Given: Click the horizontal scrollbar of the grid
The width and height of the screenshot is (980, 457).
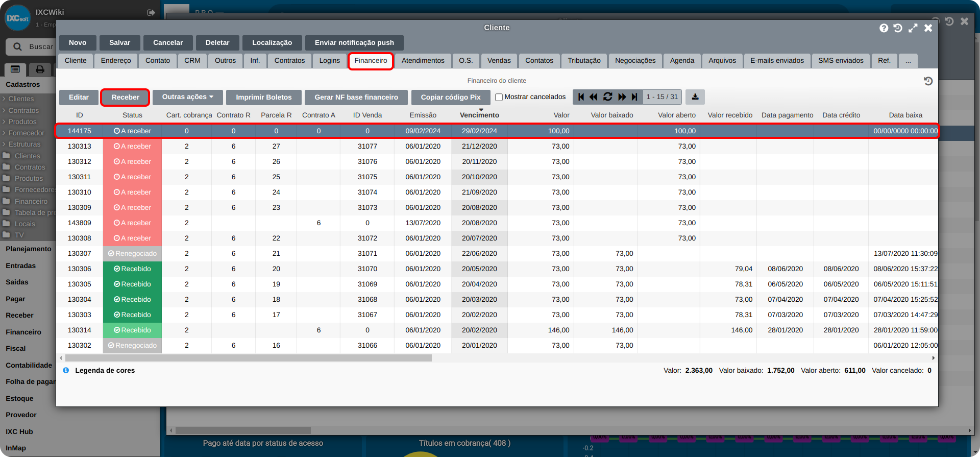Looking at the screenshot, I should tap(248, 358).
